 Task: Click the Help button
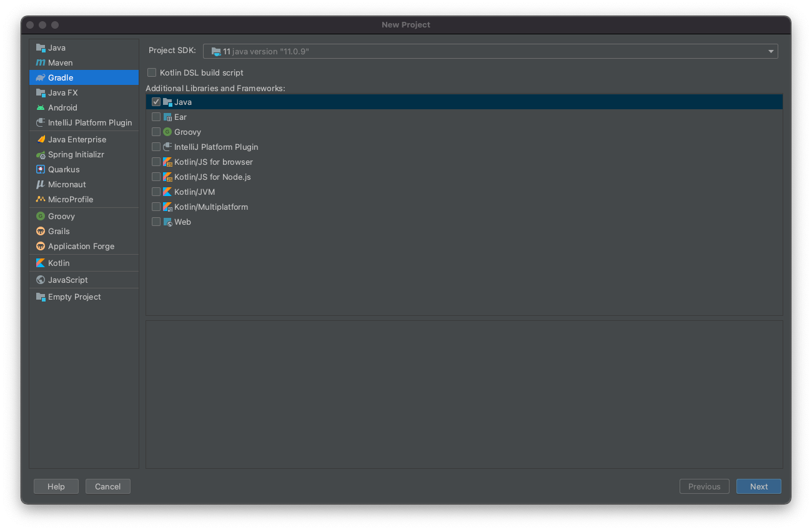56,486
